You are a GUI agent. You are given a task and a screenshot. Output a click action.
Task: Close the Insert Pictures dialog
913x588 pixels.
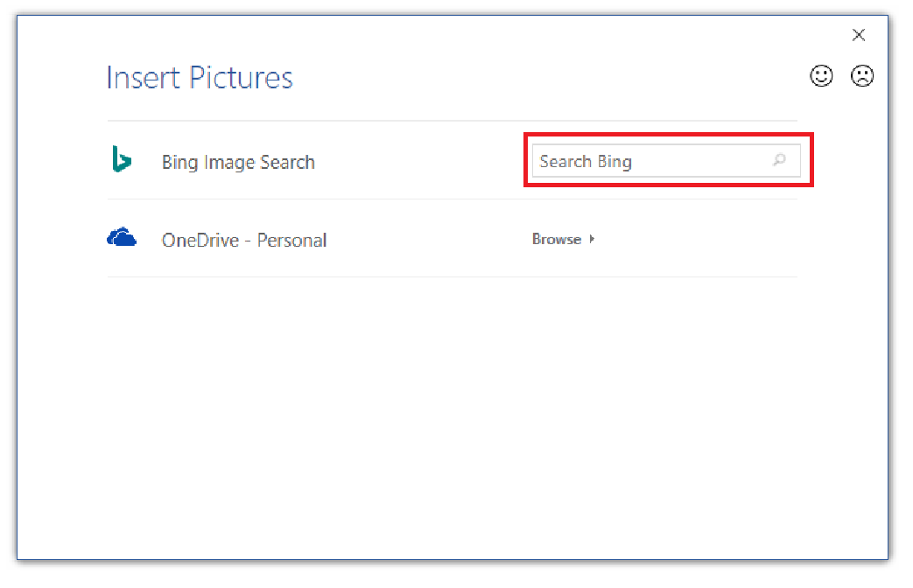pos(858,35)
